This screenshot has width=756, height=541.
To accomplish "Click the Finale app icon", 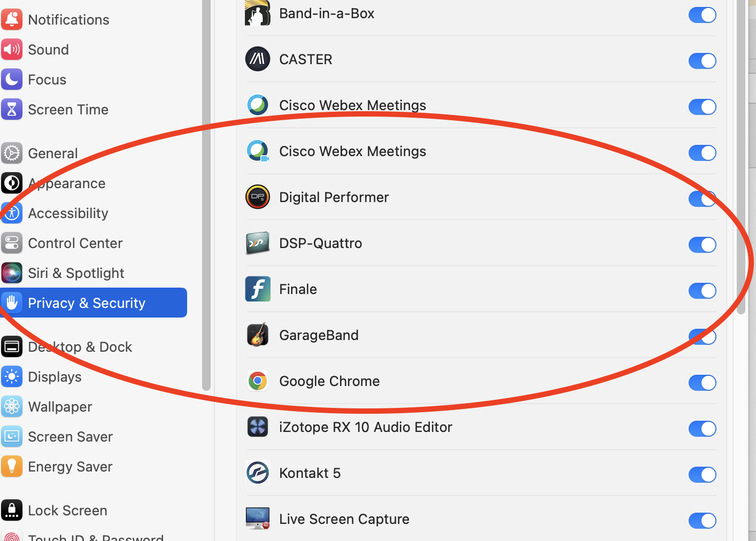I will click(x=258, y=289).
